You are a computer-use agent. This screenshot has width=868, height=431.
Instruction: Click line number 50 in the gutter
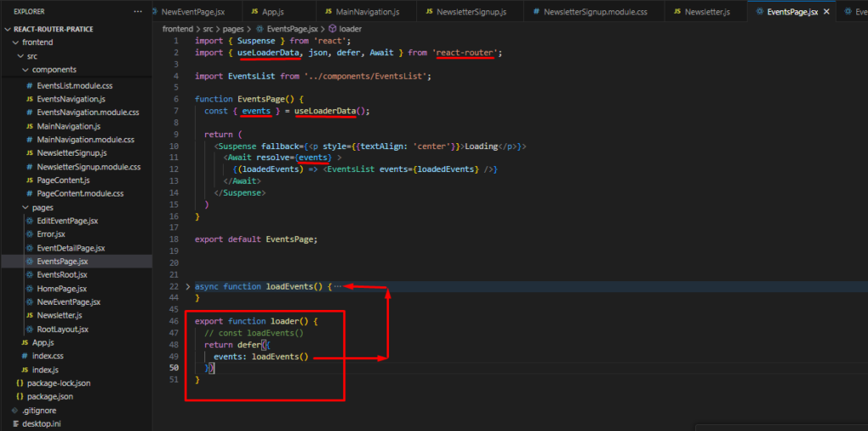coord(172,368)
